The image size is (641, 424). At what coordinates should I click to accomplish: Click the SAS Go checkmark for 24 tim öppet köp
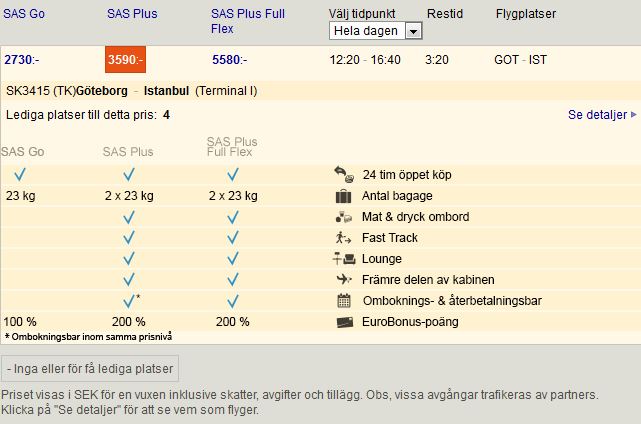[x=20, y=175]
